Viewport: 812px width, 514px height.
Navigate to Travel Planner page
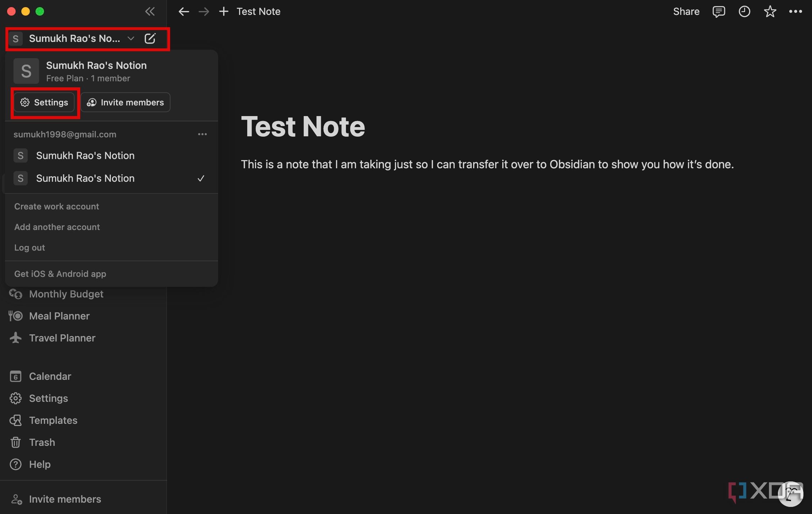coord(63,338)
